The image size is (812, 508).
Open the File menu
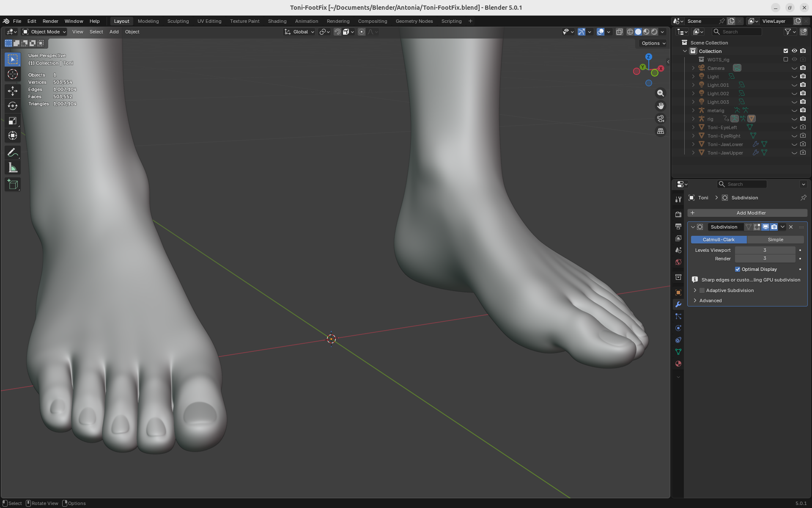pyautogui.click(x=17, y=21)
